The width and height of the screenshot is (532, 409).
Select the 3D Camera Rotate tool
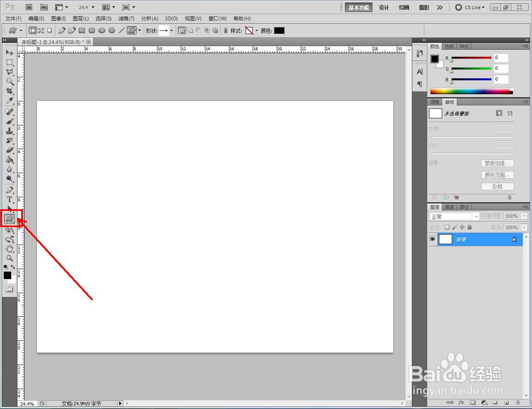10,239
